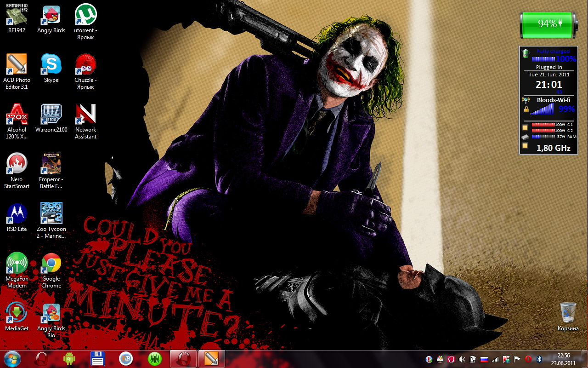This screenshot has height=368, width=588.
Task: Click the taskbar clock showing 22:56
Action: [564, 359]
